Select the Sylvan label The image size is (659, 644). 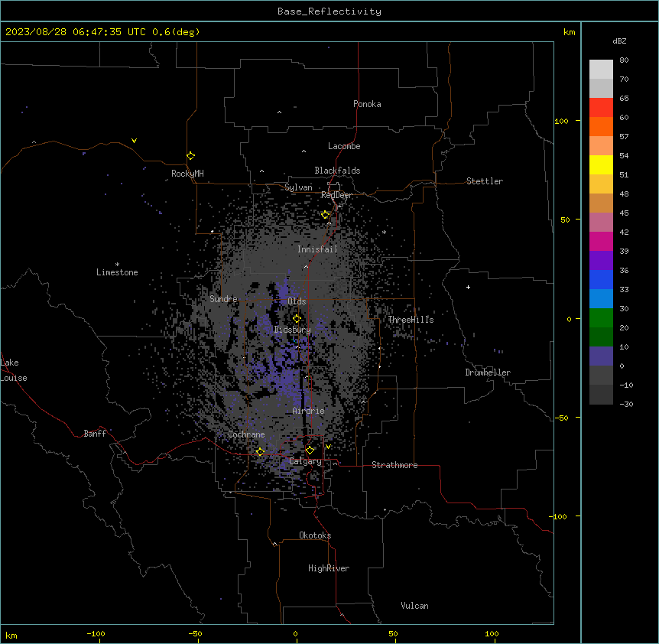pos(298,187)
